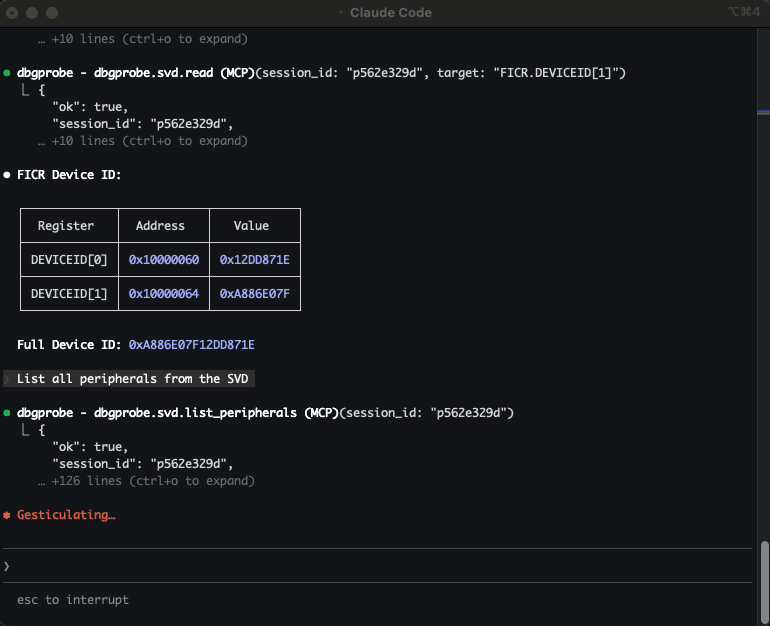This screenshot has height=626, width=770.
Task: Select the address 0x10000060 in the table
Action: (164, 260)
